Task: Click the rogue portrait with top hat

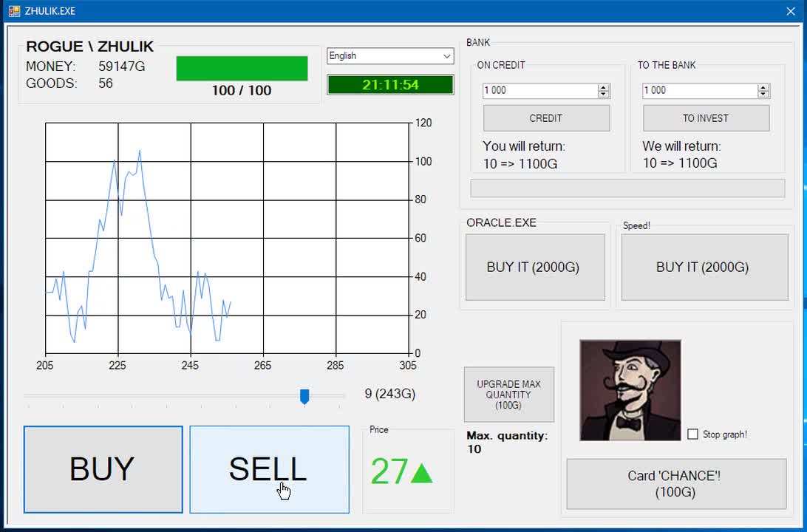Action: [x=630, y=390]
